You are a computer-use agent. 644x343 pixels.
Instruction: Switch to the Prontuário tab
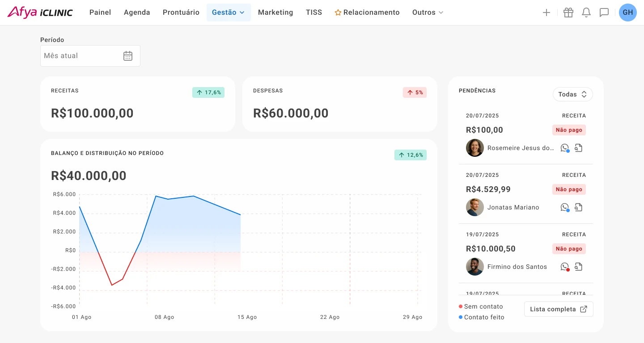pyautogui.click(x=181, y=13)
